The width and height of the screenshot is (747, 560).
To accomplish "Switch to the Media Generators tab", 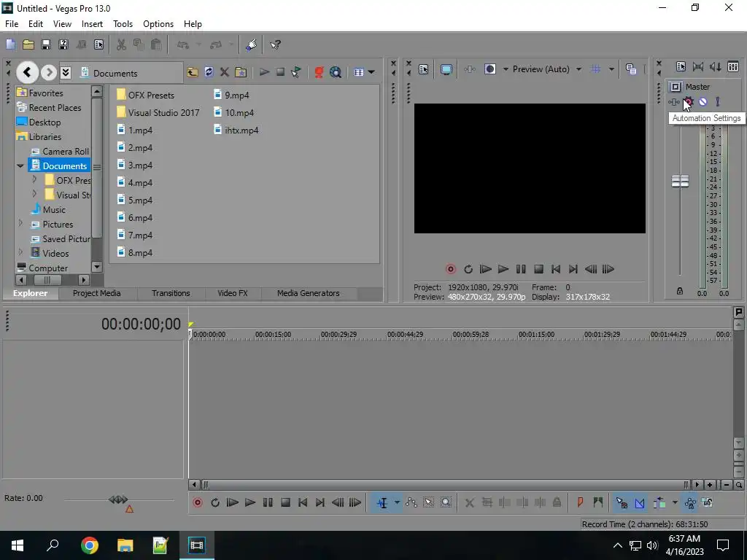I will 309,293.
